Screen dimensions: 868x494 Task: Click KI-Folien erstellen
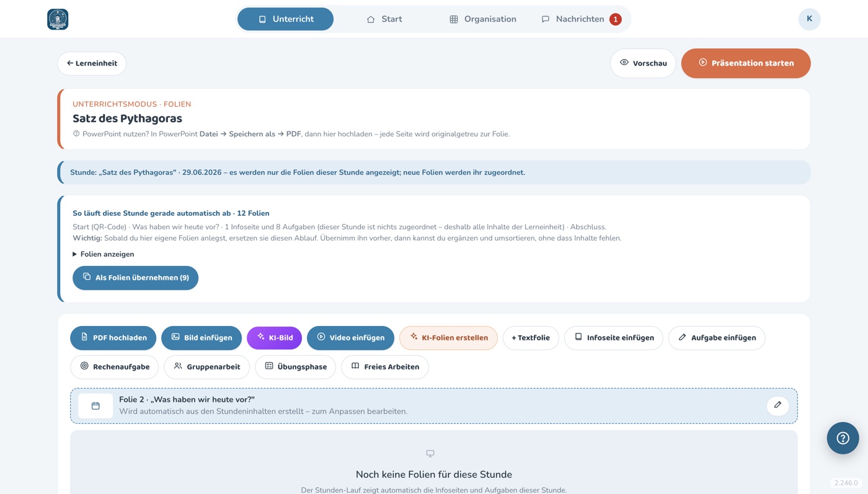click(x=448, y=338)
